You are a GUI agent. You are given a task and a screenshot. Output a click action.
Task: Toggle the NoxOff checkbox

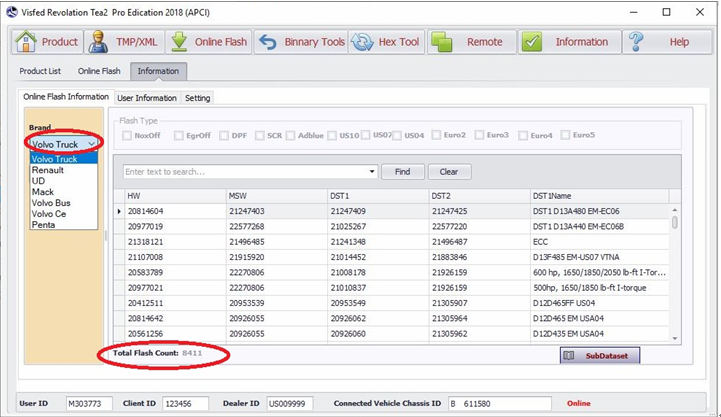click(126, 135)
